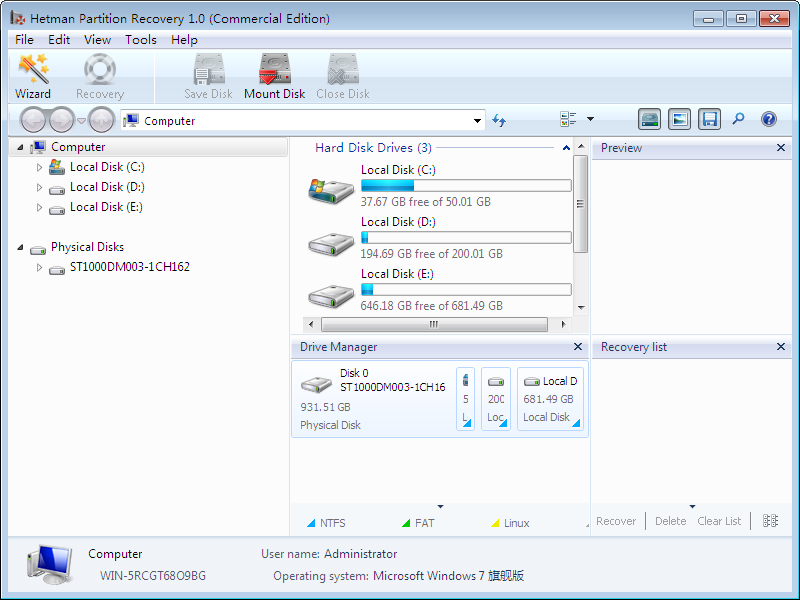The width and height of the screenshot is (800, 600).
Task: Select the Local Disk (E:) drive icon
Action: point(331,296)
